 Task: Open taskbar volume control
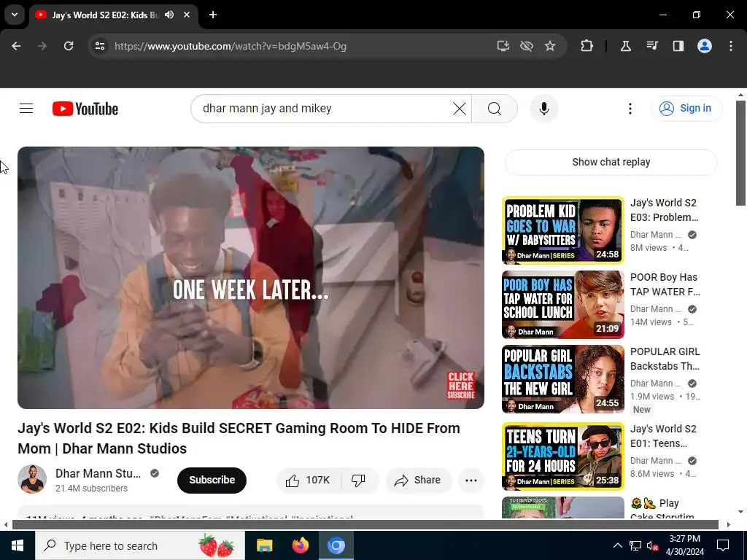(x=653, y=545)
